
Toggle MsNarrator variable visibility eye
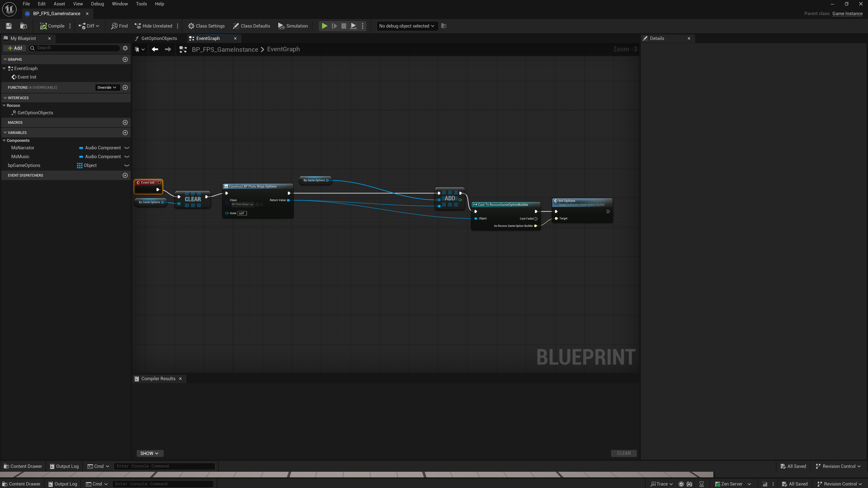coord(127,148)
